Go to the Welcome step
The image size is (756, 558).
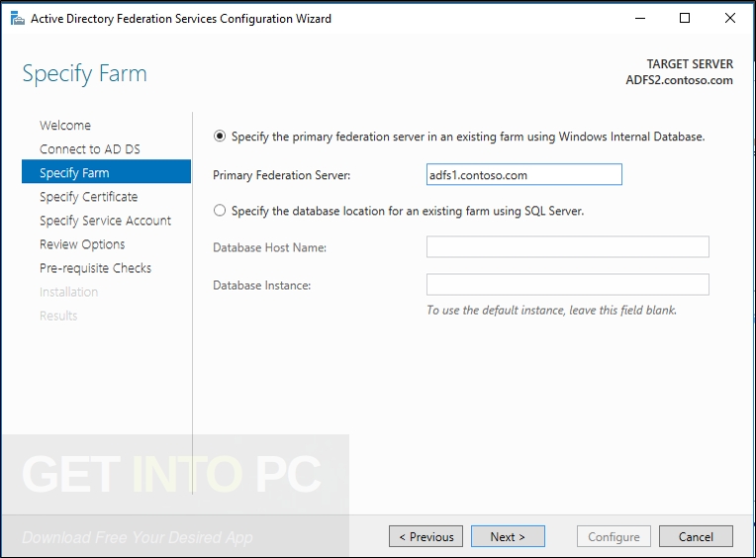click(x=65, y=126)
